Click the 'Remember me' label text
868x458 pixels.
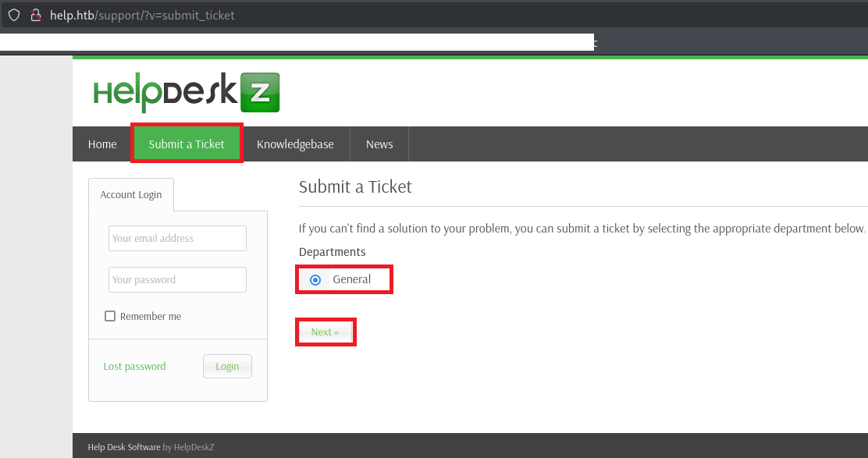pos(151,317)
